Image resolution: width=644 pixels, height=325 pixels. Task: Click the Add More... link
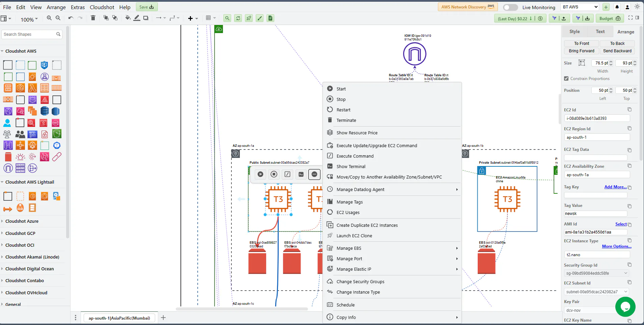[615, 187]
